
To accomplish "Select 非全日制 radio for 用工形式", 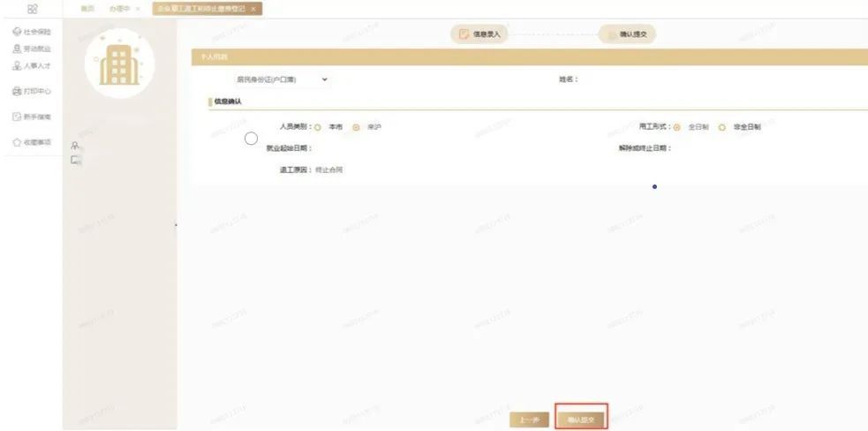I will pyautogui.click(x=721, y=127).
